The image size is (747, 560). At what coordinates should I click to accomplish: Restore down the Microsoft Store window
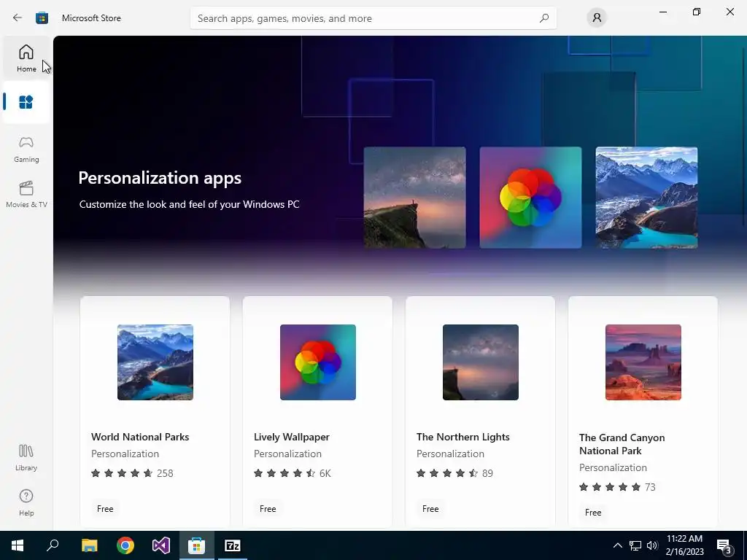[697, 12]
